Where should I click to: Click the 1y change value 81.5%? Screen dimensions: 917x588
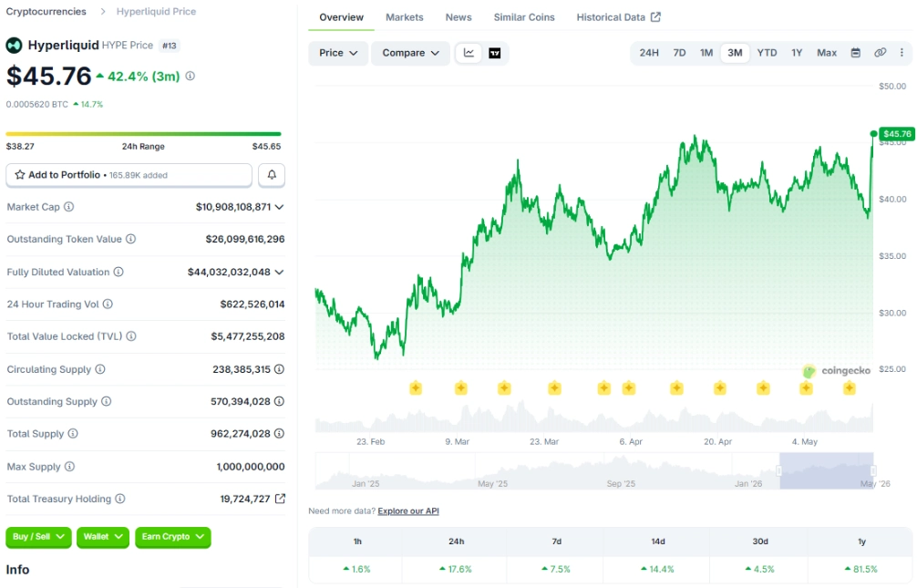pos(860,569)
